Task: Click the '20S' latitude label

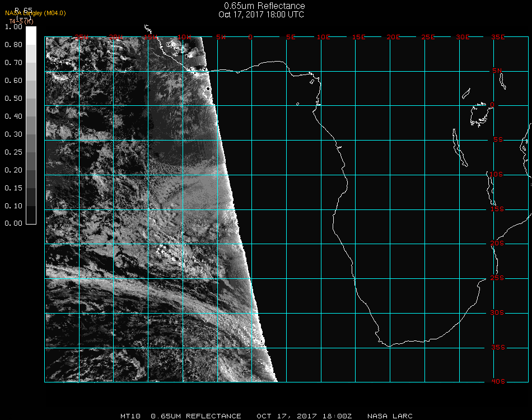Action: tap(497, 244)
